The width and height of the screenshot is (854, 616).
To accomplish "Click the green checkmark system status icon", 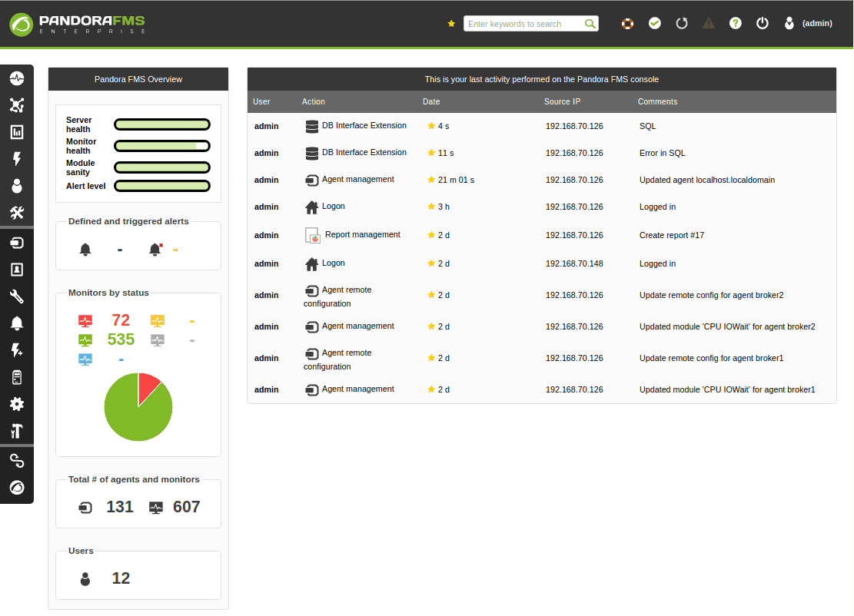I will tap(655, 23).
